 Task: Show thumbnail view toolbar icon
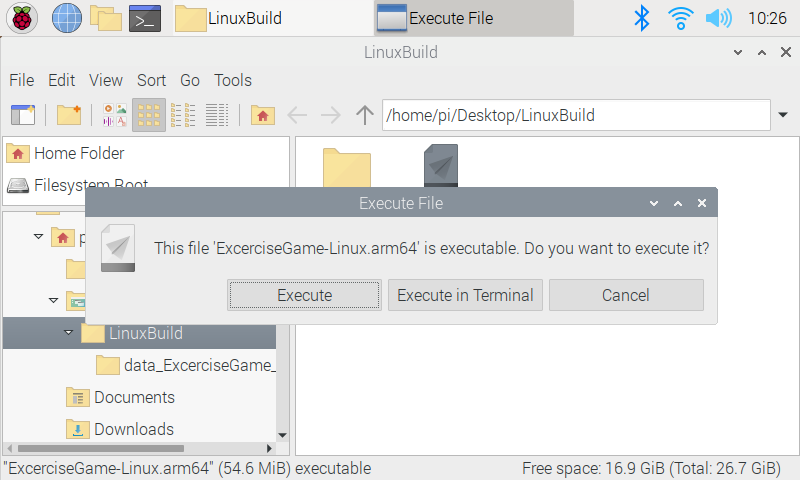[x=115, y=115]
